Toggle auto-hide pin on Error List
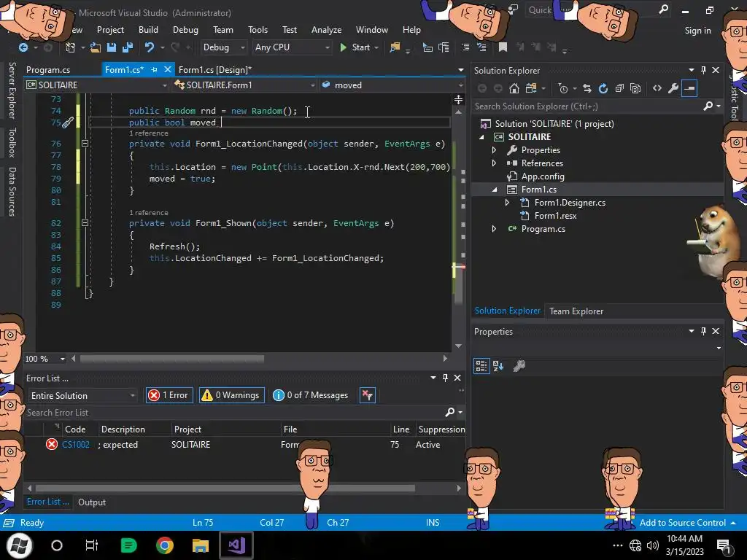 click(445, 378)
